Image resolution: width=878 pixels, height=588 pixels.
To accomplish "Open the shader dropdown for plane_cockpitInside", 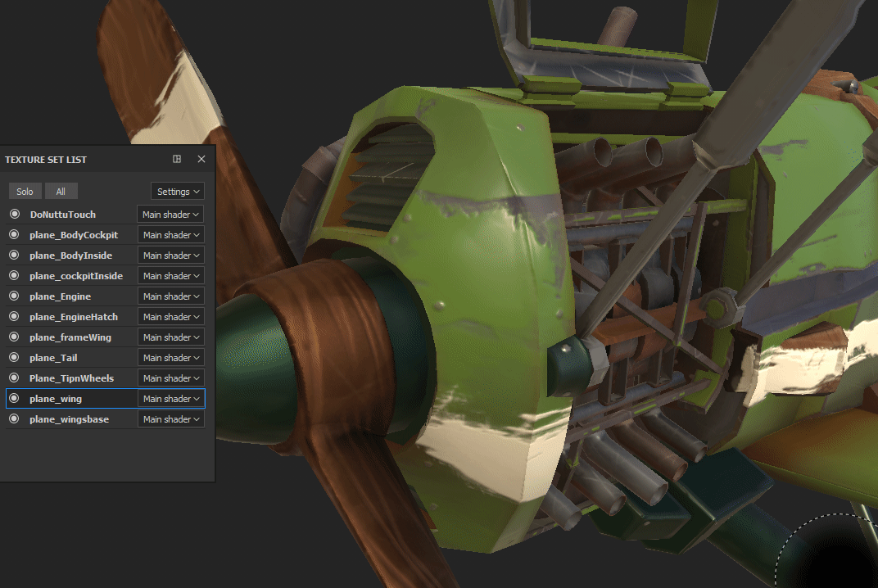I will point(171,275).
